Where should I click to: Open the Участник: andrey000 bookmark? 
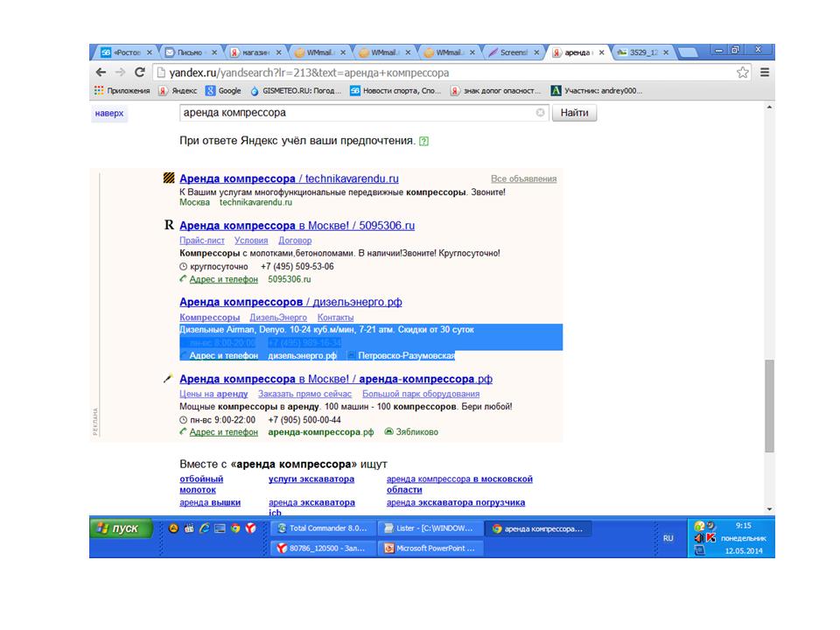tap(597, 91)
